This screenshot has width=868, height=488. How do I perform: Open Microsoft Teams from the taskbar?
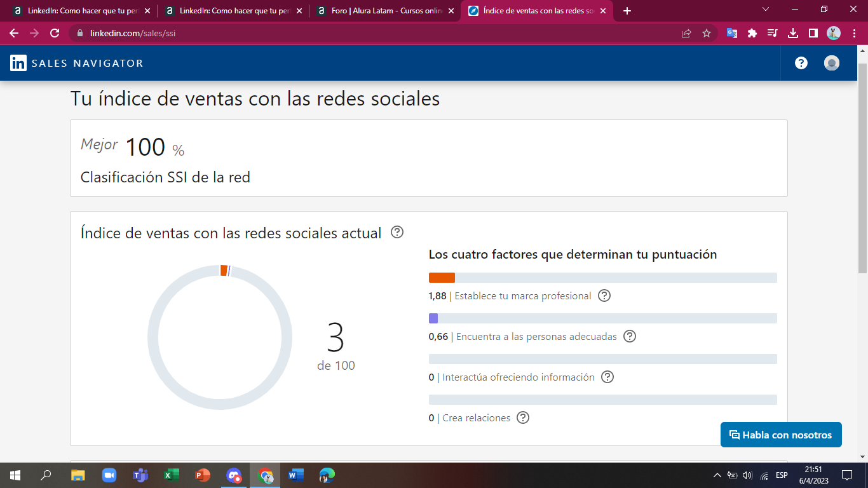(x=140, y=475)
